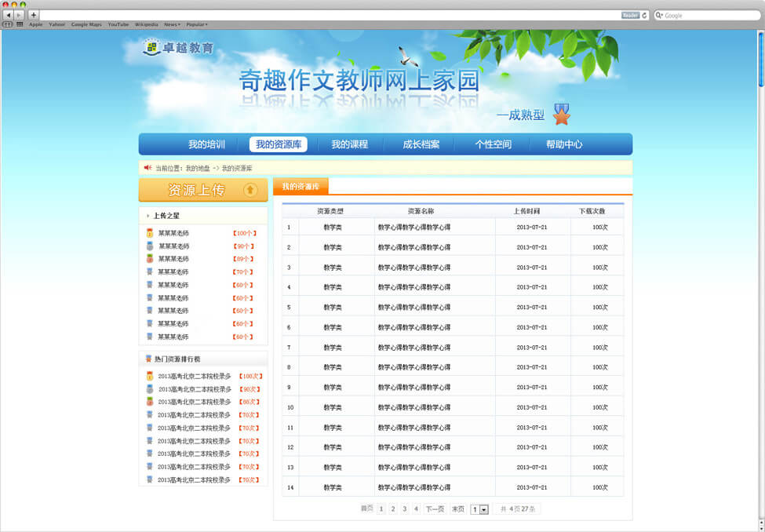Expand the Popular bookmarks dropdown
Screen dimensions: 765x532
196,24
